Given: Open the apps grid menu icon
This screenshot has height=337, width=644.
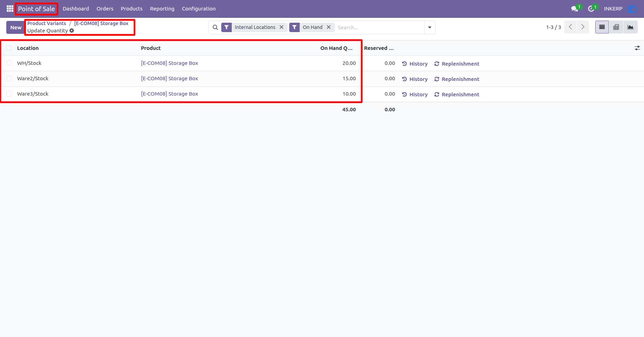Looking at the screenshot, I should pyautogui.click(x=10, y=8).
